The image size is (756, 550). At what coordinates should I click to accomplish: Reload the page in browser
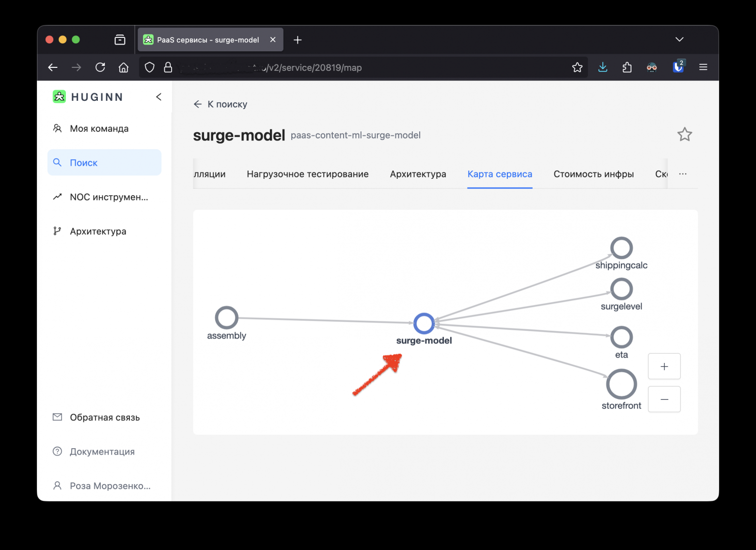100,67
